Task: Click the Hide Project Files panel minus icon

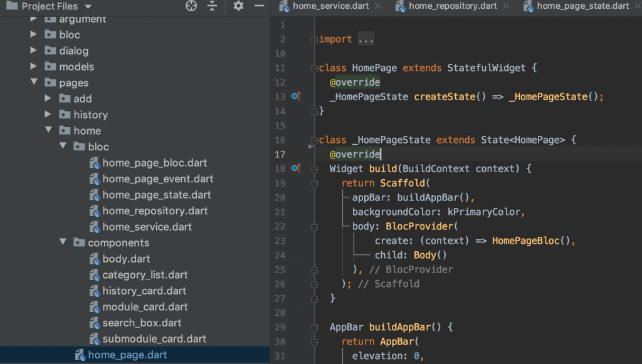Action: pos(258,7)
